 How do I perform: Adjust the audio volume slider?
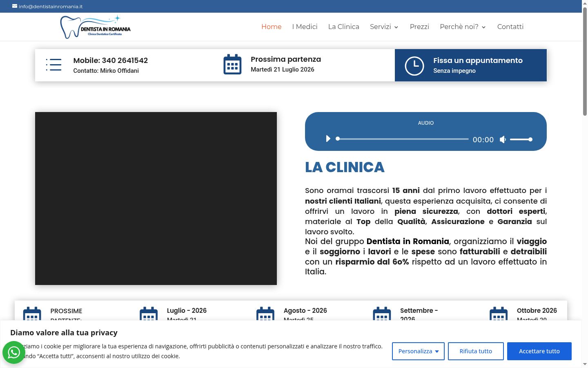[x=521, y=139]
